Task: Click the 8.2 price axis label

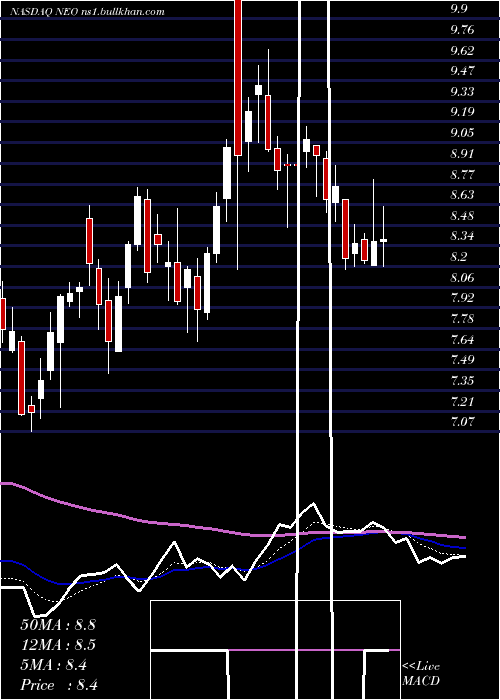Action: pos(459,257)
